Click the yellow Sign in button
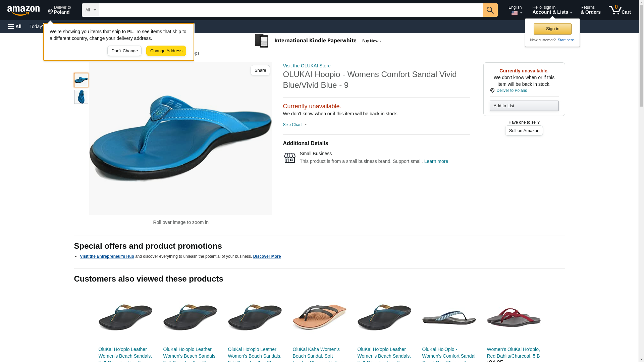This screenshot has width=644, height=362. (x=552, y=29)
